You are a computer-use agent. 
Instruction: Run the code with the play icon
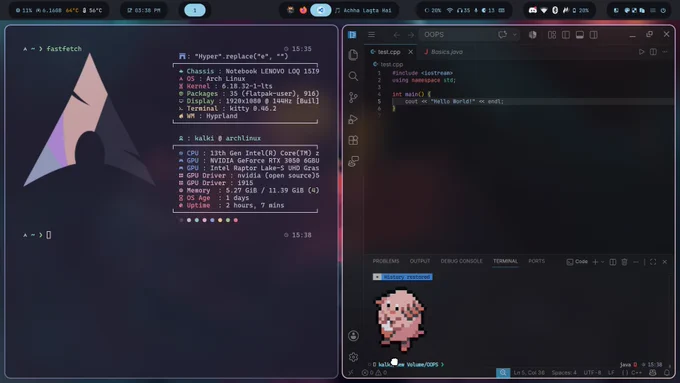click(641, 52)
